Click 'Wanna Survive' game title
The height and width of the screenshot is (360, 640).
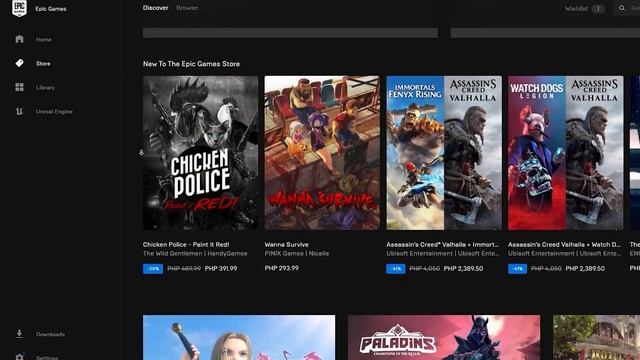pyautogui.click(x=287, y=244)
